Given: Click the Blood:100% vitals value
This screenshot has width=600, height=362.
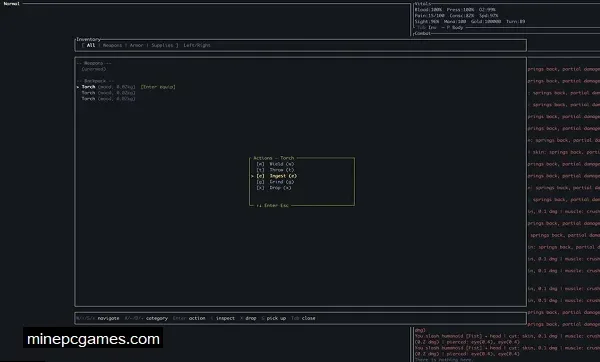Looking at the screenshot, I should pyautogui.click(x=428, y=10).
